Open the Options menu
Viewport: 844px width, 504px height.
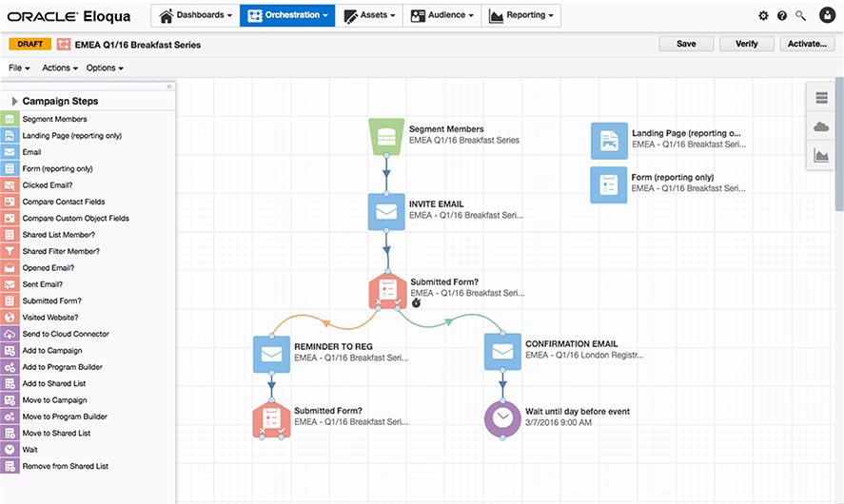point(105,68)
